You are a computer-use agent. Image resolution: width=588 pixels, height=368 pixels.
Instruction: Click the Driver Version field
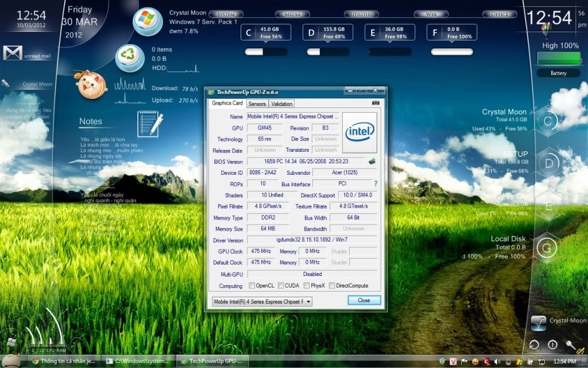coord(312,240)
